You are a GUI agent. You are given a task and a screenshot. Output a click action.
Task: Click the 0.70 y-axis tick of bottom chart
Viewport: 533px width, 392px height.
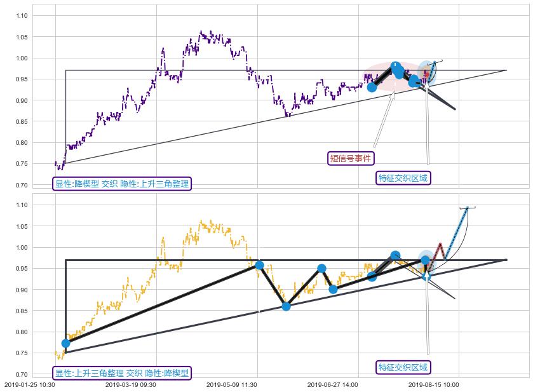tap(24, 374)
